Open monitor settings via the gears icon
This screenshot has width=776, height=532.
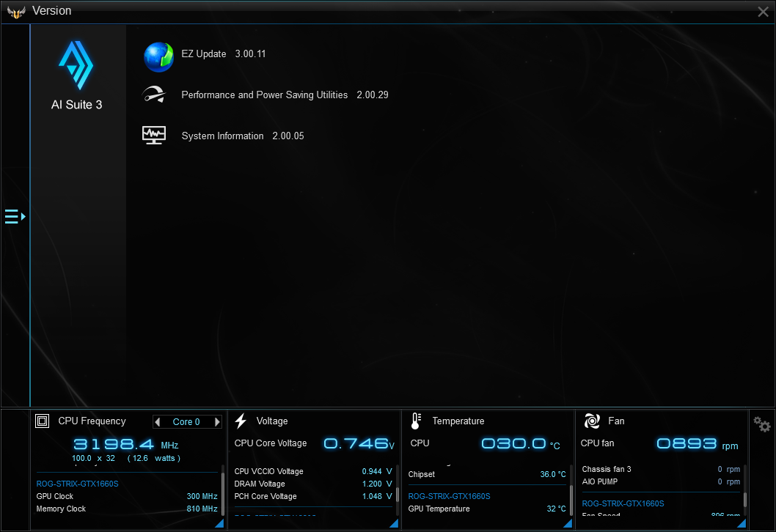tap(761, 424)
